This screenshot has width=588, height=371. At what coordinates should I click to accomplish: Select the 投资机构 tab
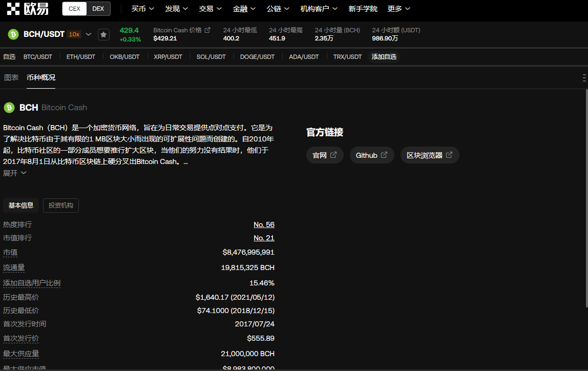tap(61, 205)
